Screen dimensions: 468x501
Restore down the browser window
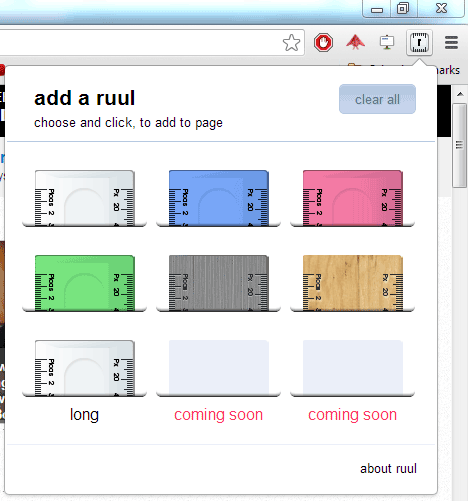coord(403,8)
